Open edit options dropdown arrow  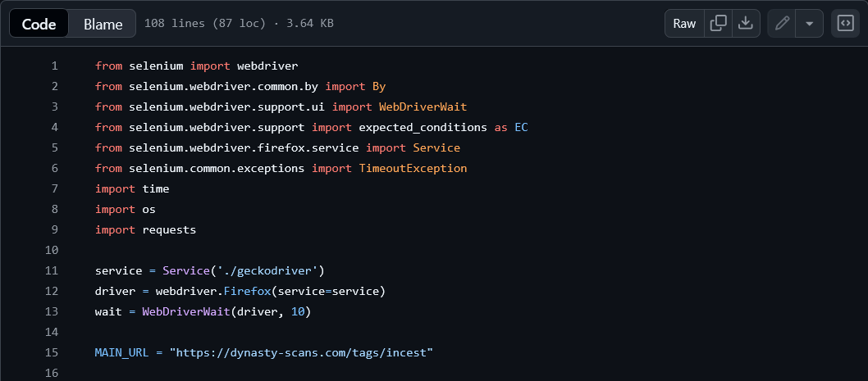809,23
